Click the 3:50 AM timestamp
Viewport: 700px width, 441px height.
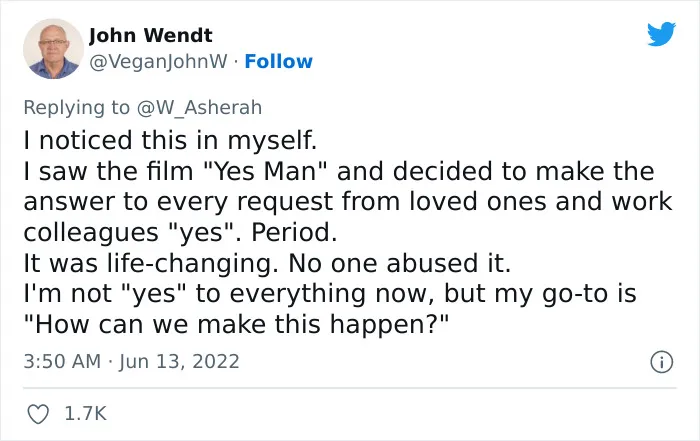click(x=62, y=361)
